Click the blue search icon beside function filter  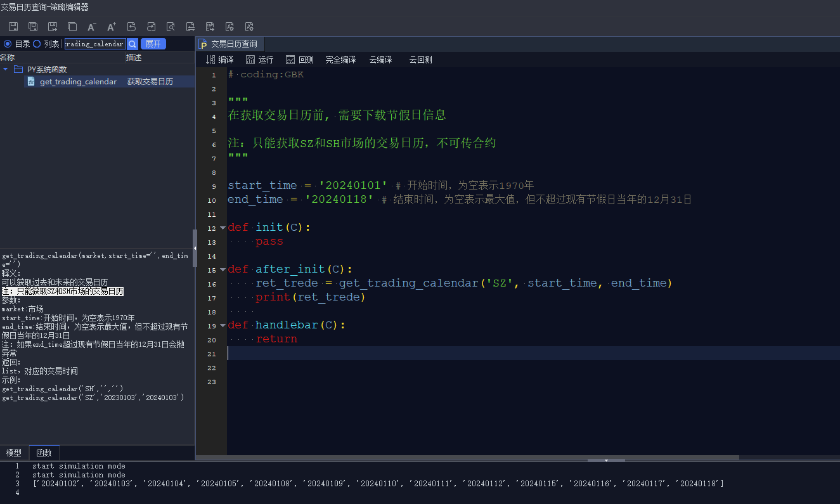click(x=132, y=44)
